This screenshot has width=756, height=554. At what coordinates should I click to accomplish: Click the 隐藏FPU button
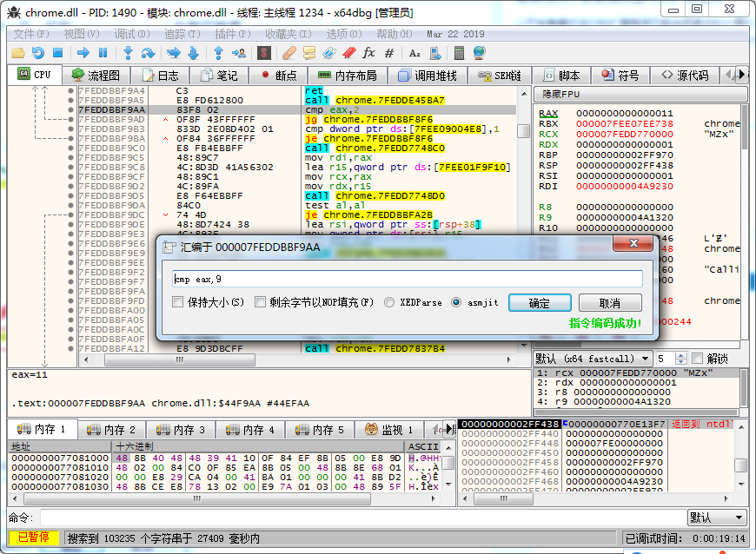(x=640, y=95)
